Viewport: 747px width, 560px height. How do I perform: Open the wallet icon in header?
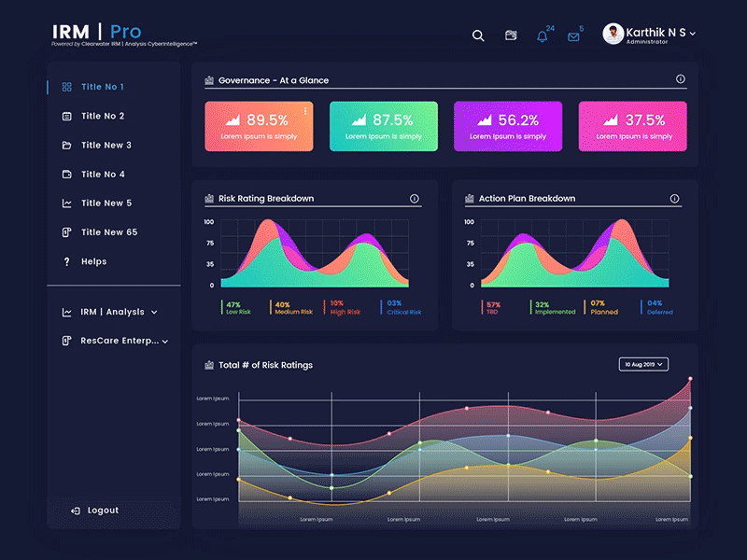coord(511,35)
